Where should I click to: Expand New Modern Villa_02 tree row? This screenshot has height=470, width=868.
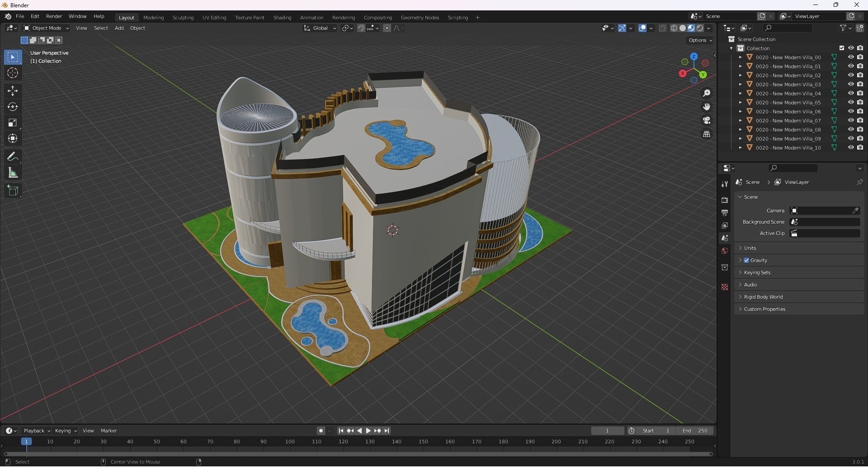[740, 75]
